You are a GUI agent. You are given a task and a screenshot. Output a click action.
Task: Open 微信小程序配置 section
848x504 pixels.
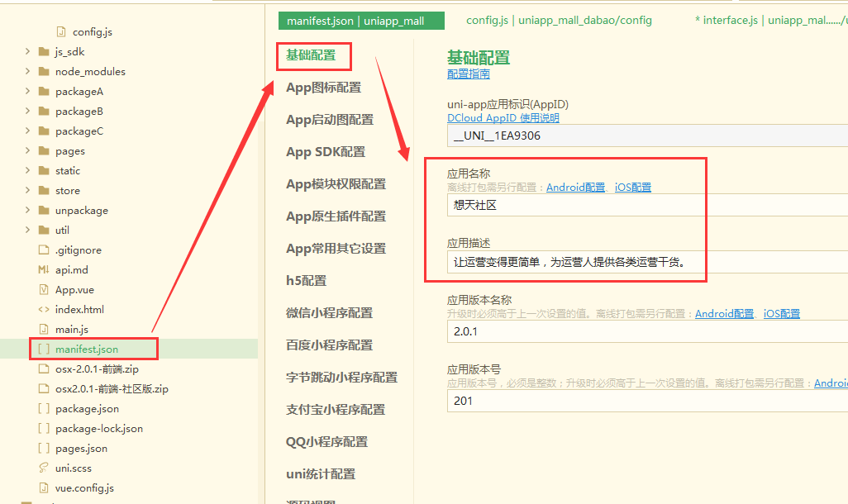tap(329, 312)
